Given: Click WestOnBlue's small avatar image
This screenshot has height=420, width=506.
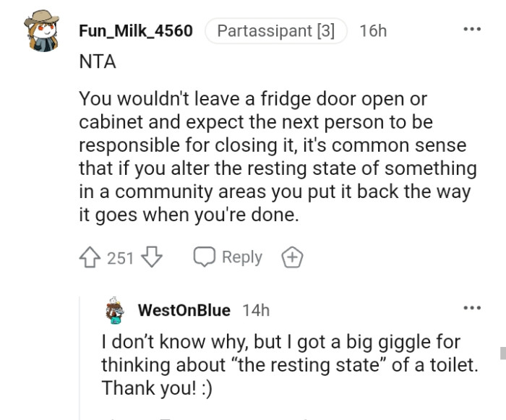Looking at the screenshot, I should pyautogui.click(x=114, y=311).
